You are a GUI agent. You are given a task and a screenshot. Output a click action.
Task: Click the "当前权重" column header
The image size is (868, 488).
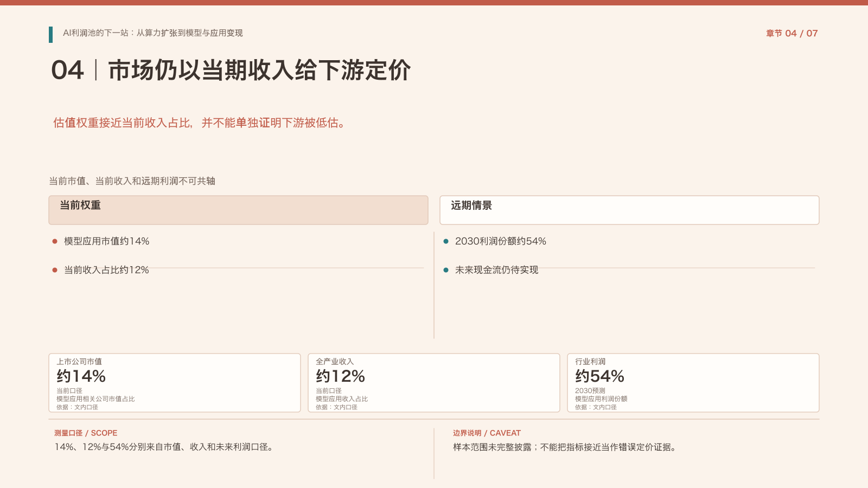coord(239,210)
